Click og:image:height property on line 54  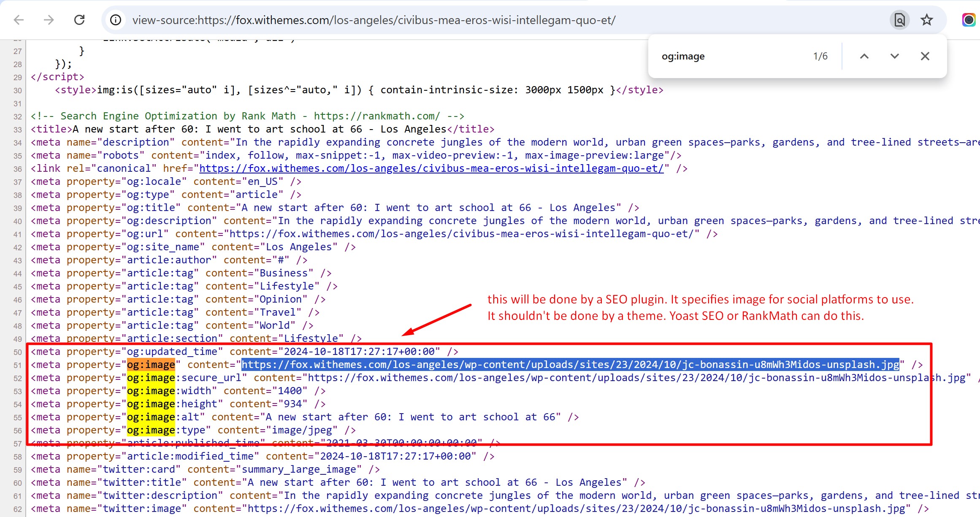click(172, 404)
